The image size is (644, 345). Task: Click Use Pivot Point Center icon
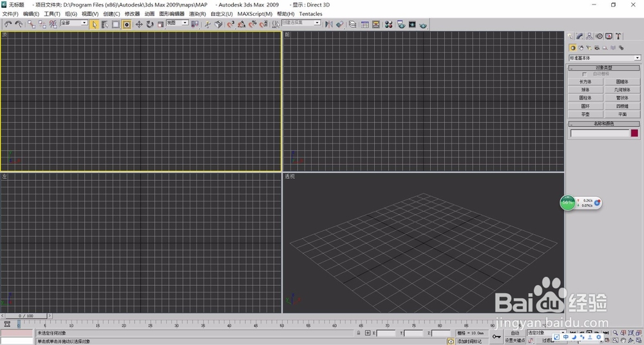(194, 24)
